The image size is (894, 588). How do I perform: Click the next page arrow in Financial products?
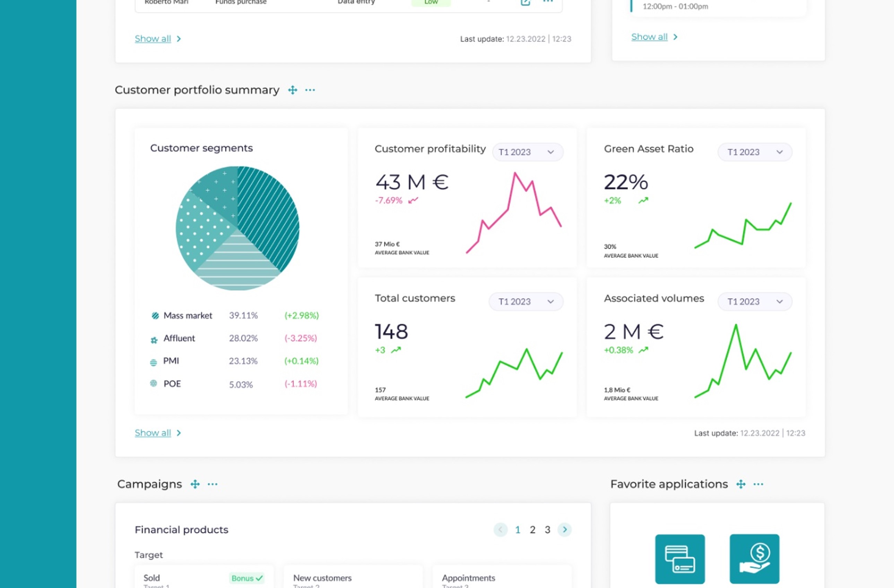(565, 530)
